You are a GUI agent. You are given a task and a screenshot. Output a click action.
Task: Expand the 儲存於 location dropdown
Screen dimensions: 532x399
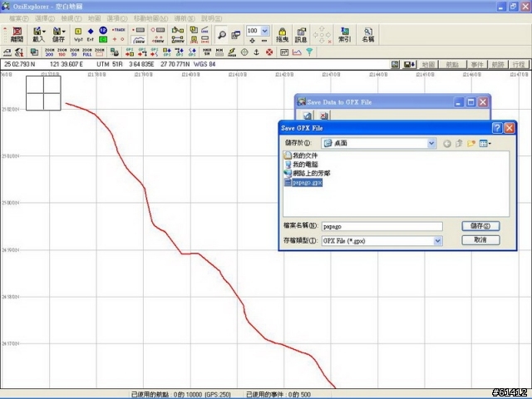tap(431, 143)
